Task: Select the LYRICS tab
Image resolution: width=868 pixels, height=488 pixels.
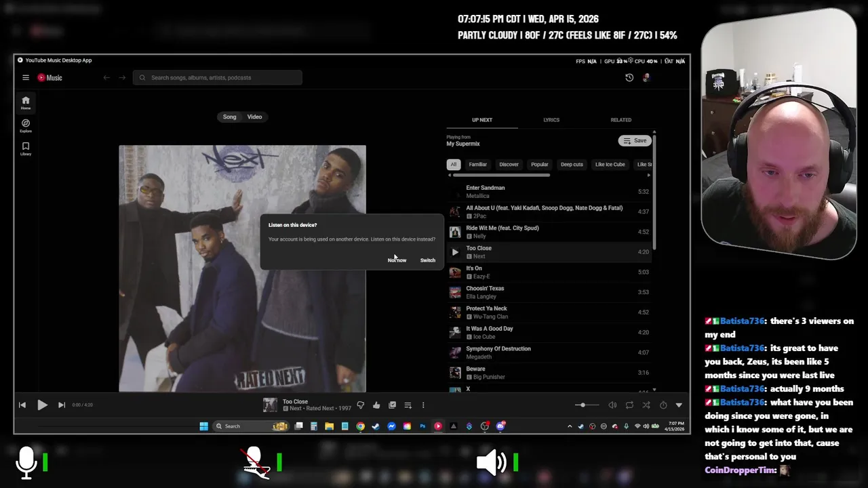Action: [551, 120]
